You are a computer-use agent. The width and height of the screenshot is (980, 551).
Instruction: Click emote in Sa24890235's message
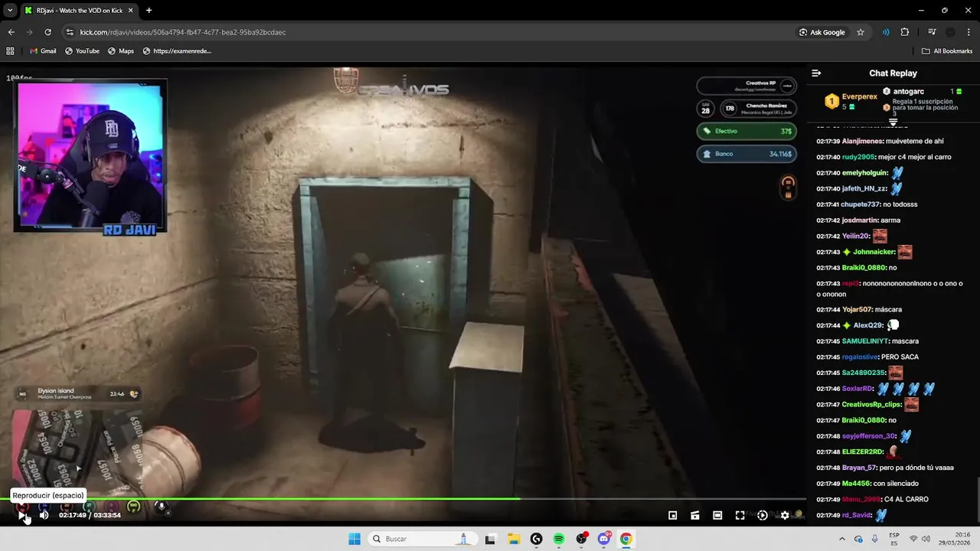(895, 373)
